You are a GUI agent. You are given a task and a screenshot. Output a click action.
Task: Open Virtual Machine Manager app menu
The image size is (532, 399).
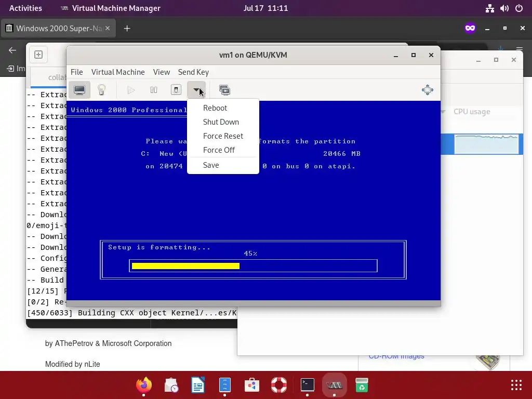click(110, 8)
